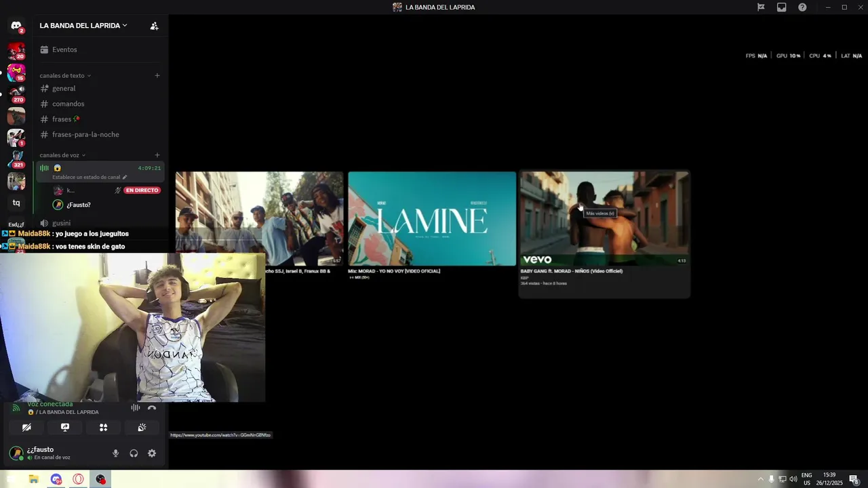Open checkmark flag icon in title bar
Image resolution: width=868 pixels, height=488 pixels.
click(761, 7)
